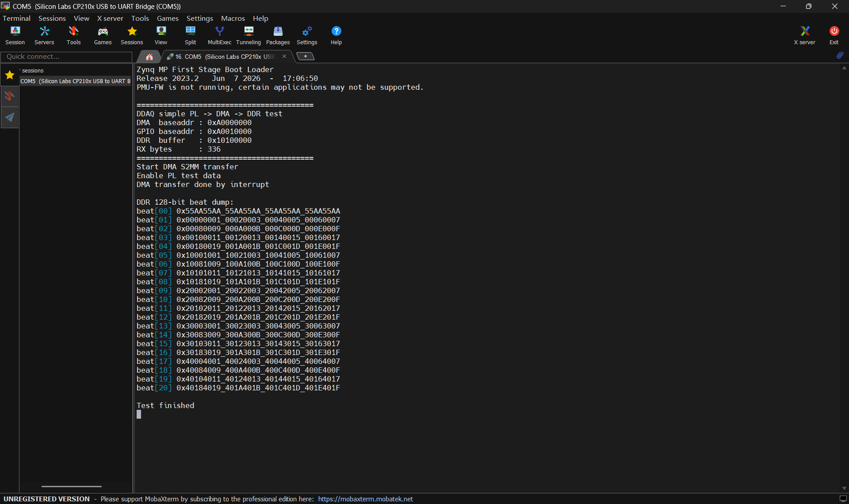
Task: Open the Help menu
Action: pos(260,18)
